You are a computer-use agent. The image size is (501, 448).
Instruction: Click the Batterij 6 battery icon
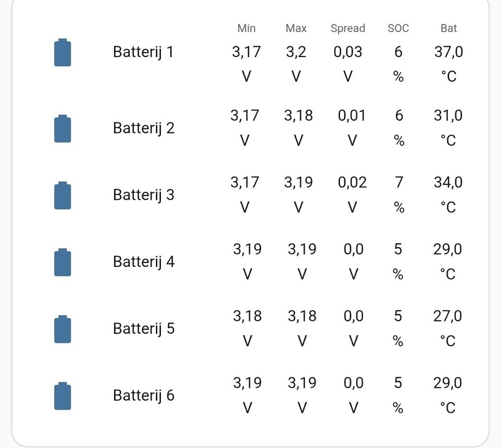click(63, 396)
